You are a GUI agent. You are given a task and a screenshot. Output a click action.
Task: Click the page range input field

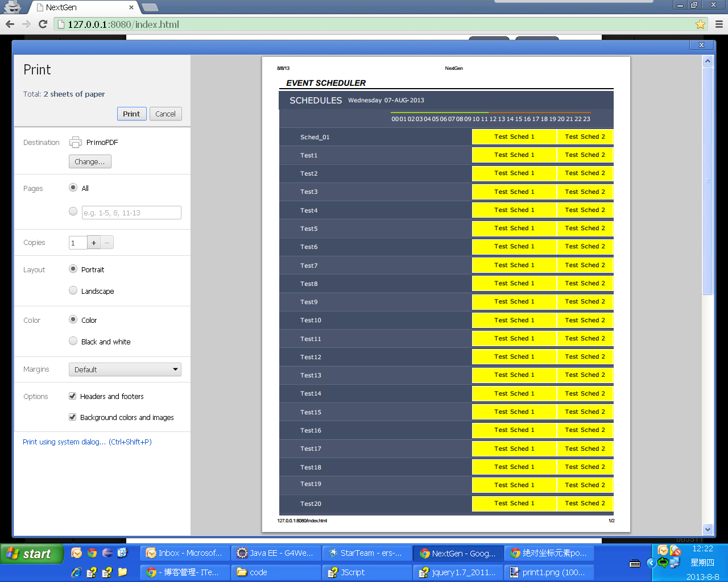coord(131,213)
